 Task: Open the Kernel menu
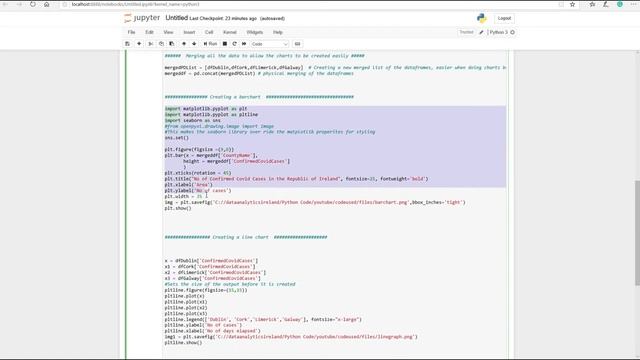(229, 32)
